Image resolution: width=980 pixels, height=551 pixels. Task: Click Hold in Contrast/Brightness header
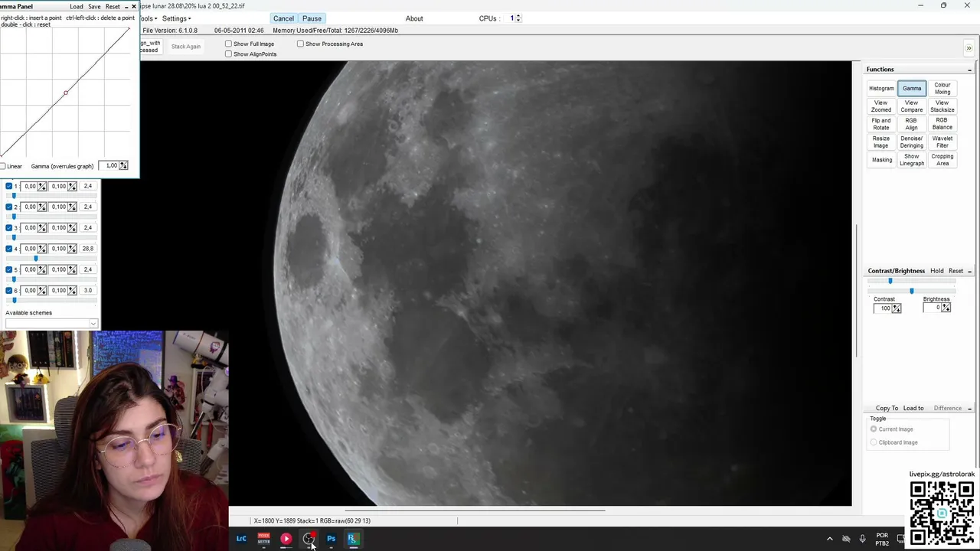pos(937,271)
